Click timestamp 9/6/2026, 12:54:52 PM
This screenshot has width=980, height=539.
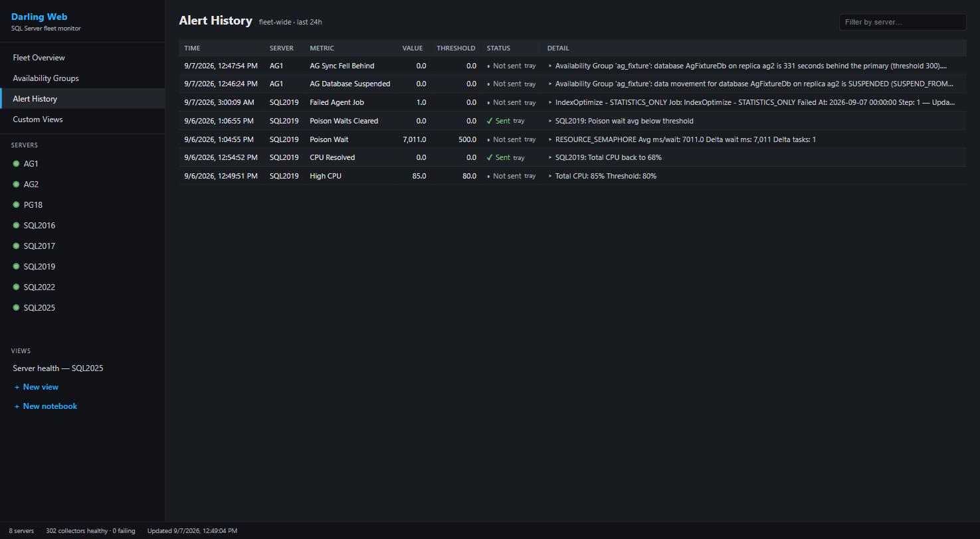[221, 157]
